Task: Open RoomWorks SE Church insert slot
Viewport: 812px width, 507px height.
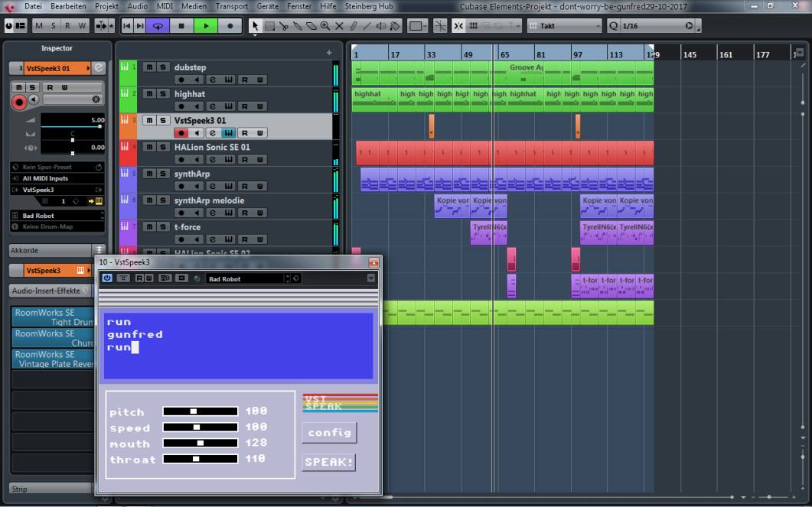Action: tap(54, 338)
